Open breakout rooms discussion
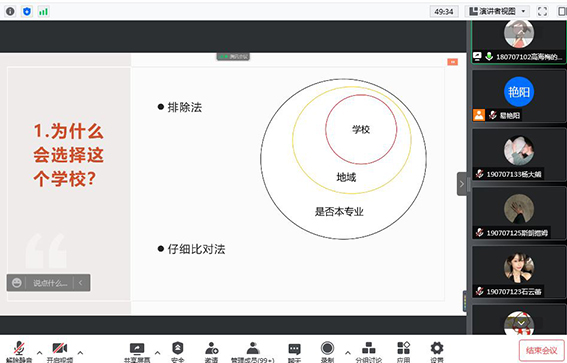Viewport: 567px width, 363px height. coord(368,352)
